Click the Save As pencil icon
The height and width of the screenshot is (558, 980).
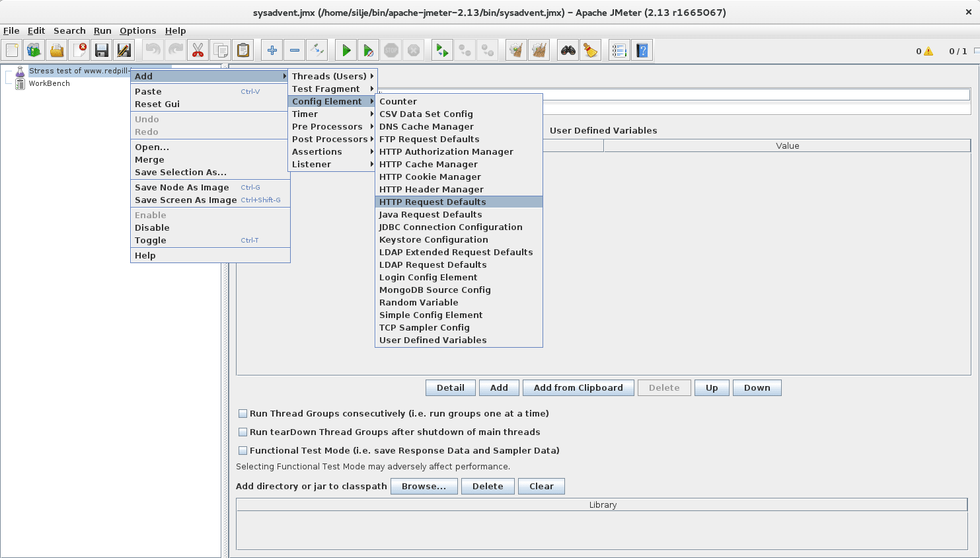(x=124, y=50)
